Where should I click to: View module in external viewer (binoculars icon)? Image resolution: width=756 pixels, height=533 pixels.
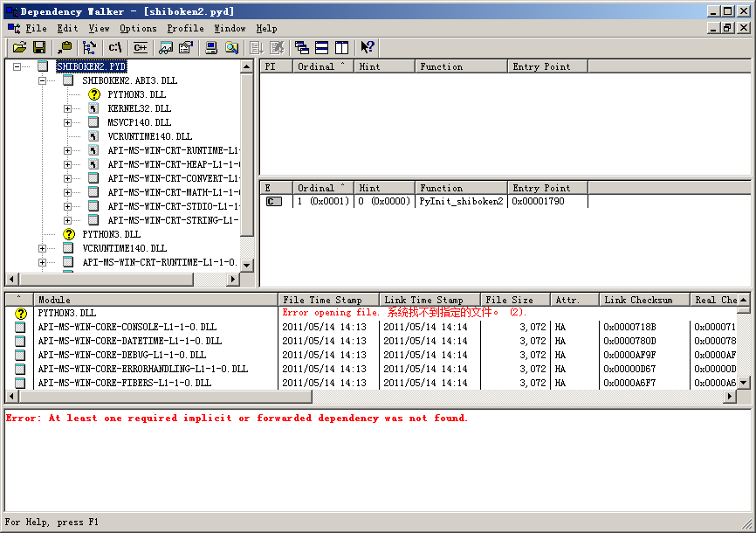point(165,47)
